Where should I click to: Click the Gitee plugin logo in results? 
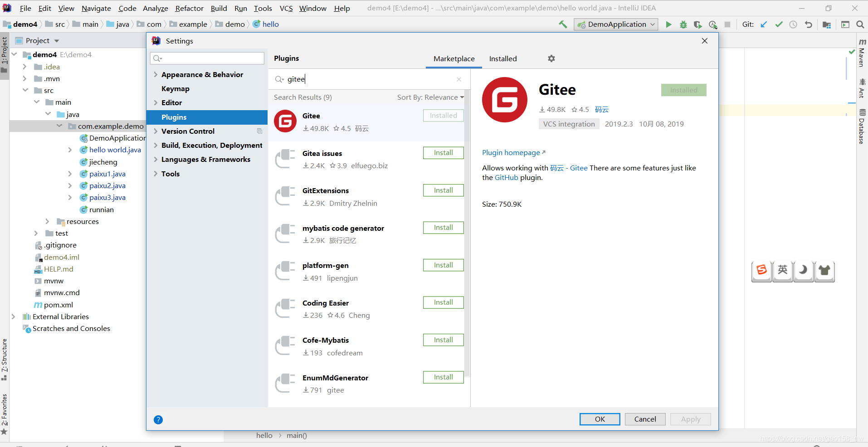[x=285, y=121]
